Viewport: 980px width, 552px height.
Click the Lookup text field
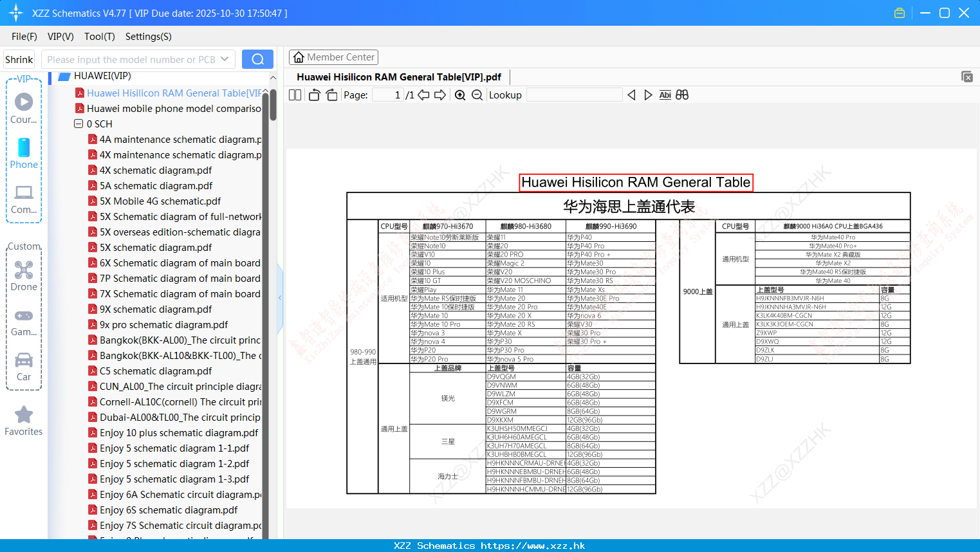pyautogui.click(x=574, y=95)
